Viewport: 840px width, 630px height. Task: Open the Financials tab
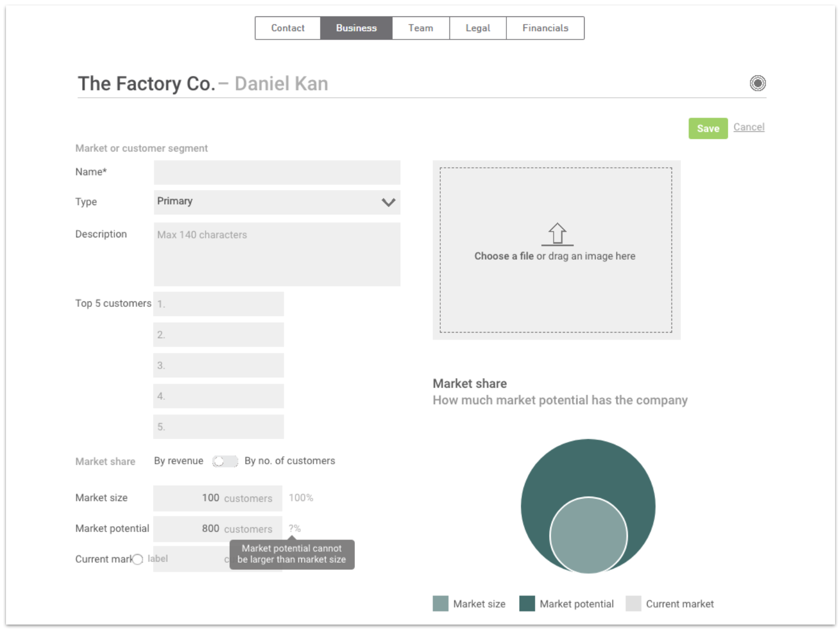click(545, 28)
